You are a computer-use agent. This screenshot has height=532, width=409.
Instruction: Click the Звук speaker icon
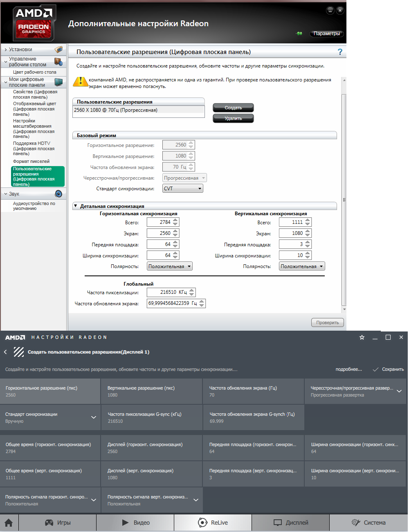coord(58,194)
